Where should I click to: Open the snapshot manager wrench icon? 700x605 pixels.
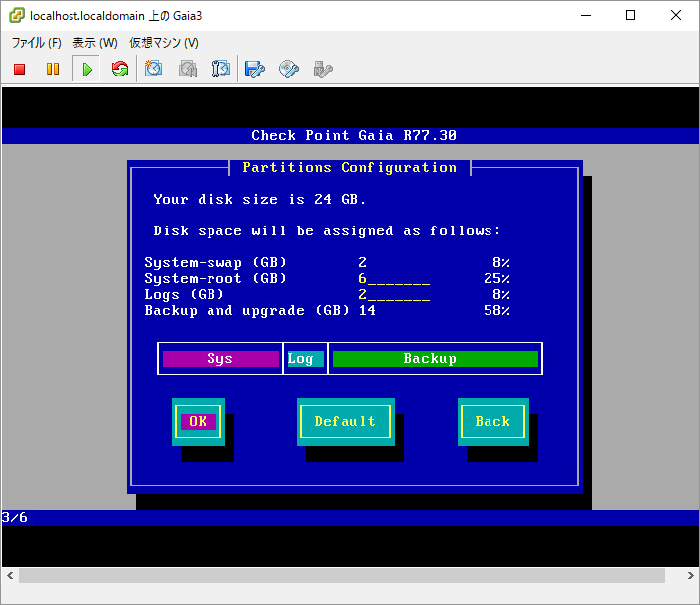click(x=221, y=69)
